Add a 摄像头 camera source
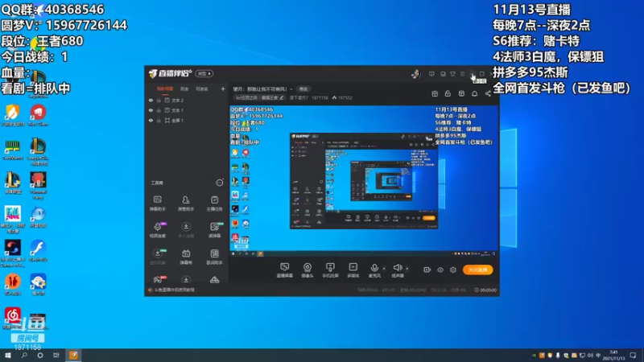Screen dimensions: 644x362 [308, 270]
